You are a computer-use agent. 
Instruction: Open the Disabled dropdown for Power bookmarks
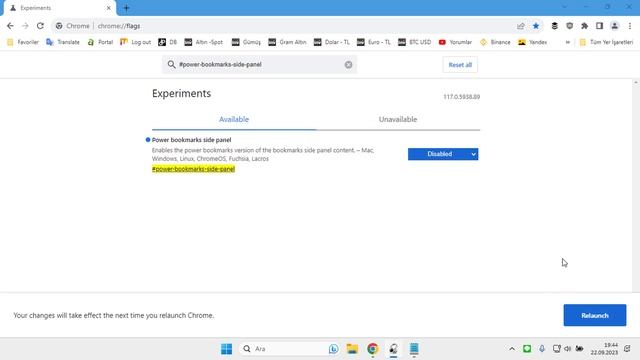(x=443, y=154)
